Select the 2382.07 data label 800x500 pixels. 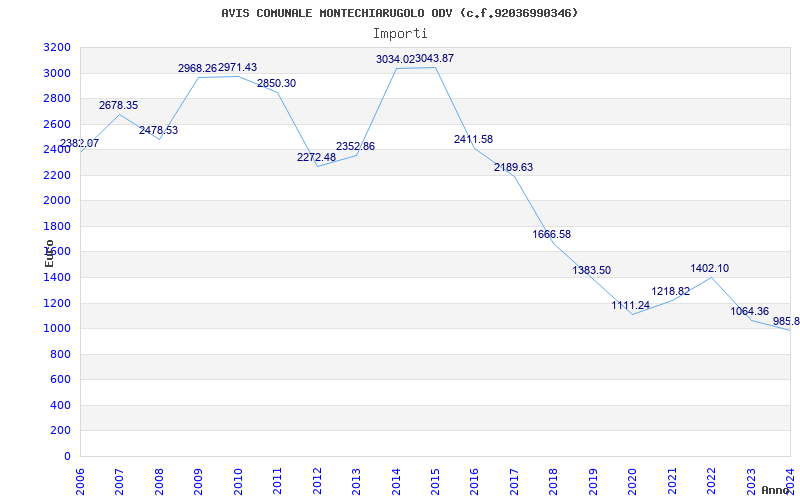pyautogui.click(x=80, y=143)
